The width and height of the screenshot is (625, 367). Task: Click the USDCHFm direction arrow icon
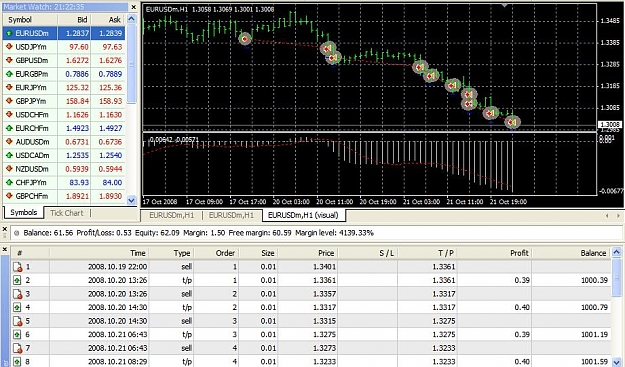click(8, 114)
